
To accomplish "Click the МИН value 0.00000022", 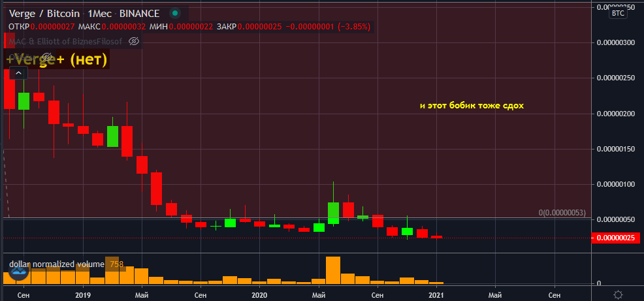I will tap(191, 27).
